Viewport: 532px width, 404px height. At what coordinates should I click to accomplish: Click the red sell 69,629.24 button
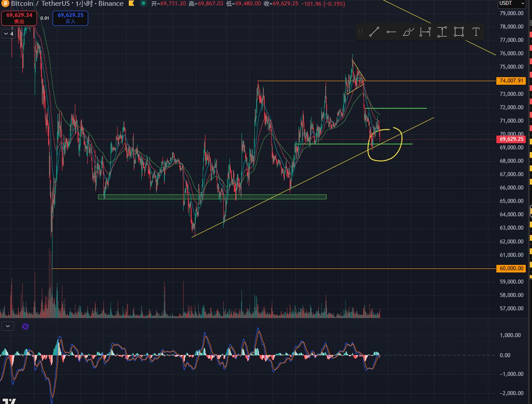click(x=19, y=18)
